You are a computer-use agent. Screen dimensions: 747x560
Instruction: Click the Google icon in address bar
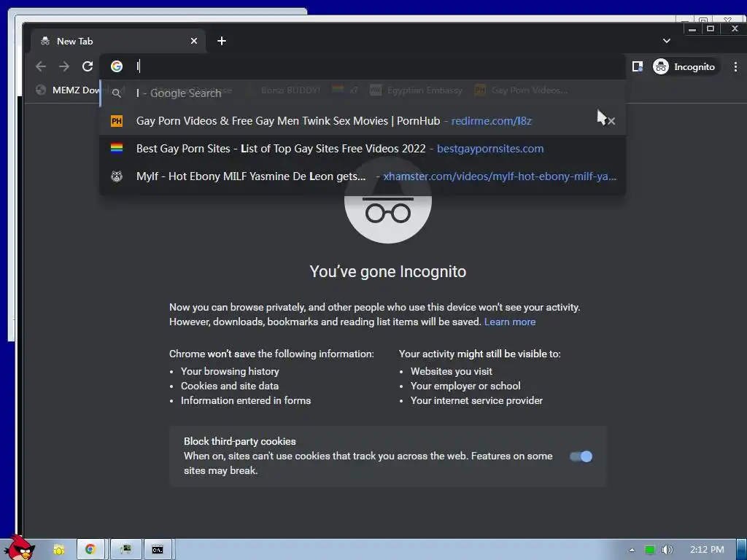[x=117, y=66]
